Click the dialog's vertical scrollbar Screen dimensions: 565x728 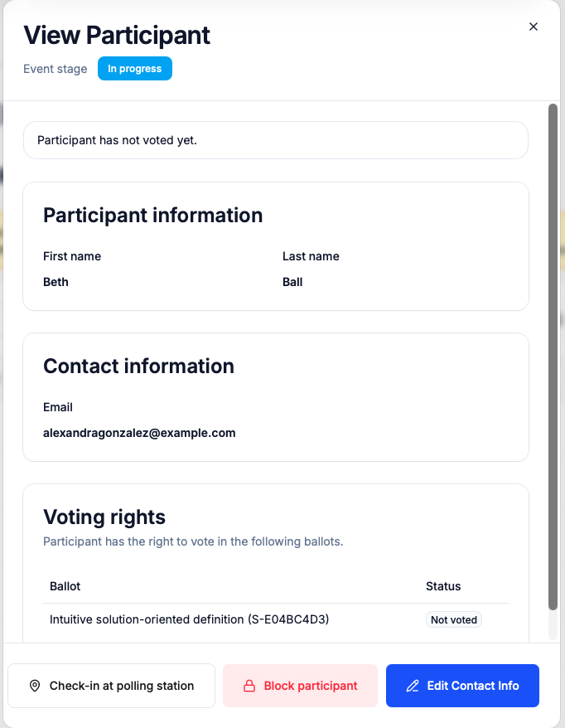click(x=553, y=357)
